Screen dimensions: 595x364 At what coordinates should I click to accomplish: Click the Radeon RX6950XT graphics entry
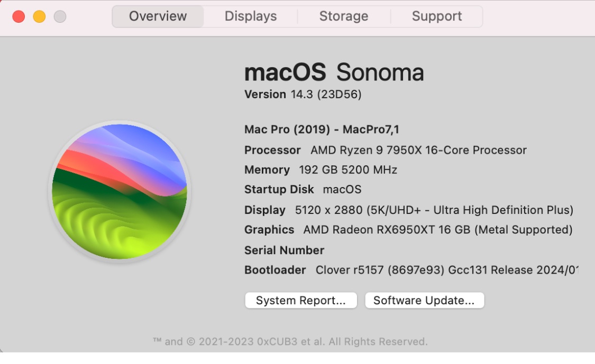(x=437, y=230)
